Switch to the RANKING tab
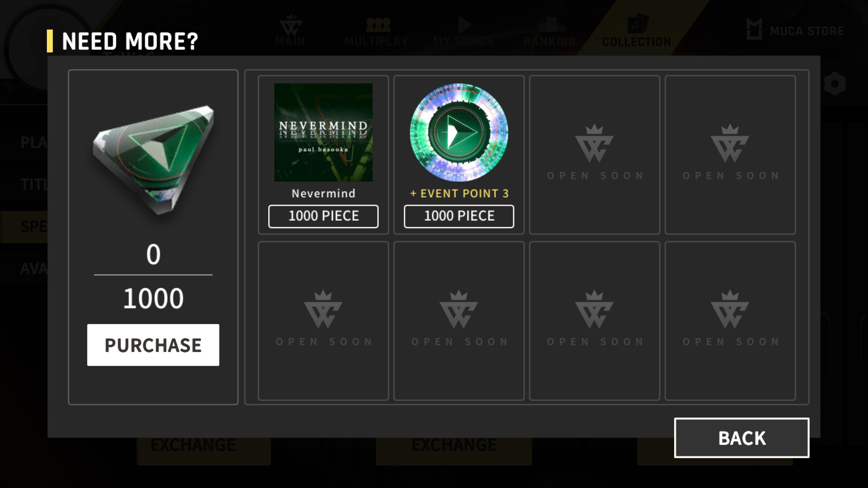The height and width of the screenshot is (488, 868). pos(550,31)
